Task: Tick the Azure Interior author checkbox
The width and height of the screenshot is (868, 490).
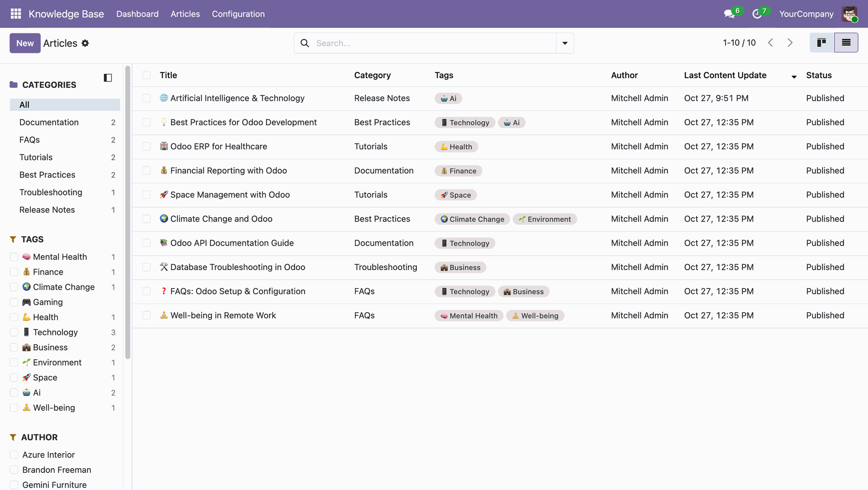Action: 14,455
